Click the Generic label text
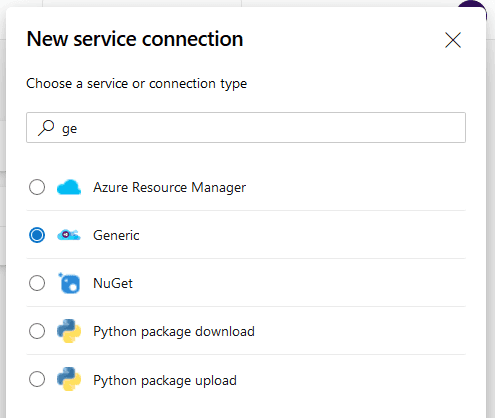Image resolution: width=495 pixels, height=418 pixels. [x=116, y=235]
